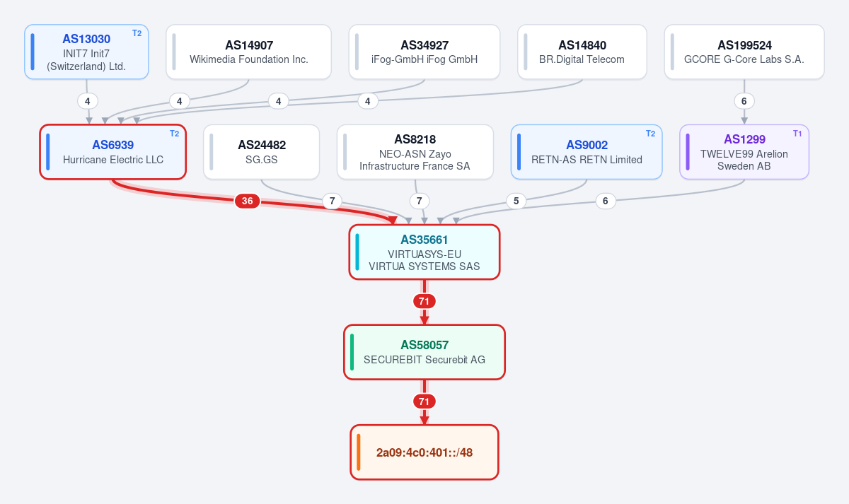This screenshot has height=504, width=849.
Task: Select the AS199524 GCORE node
Action: point(744,52)
